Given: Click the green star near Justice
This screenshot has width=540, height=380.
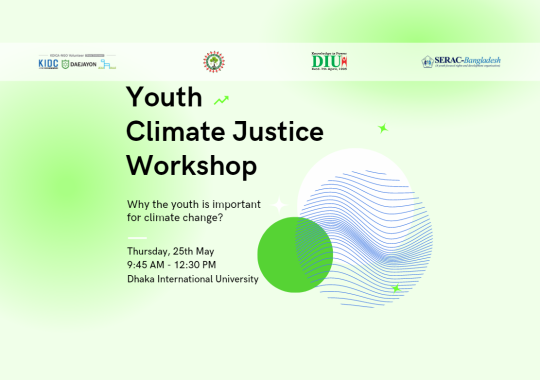Looking at the screenshot, I should point(383,129).
